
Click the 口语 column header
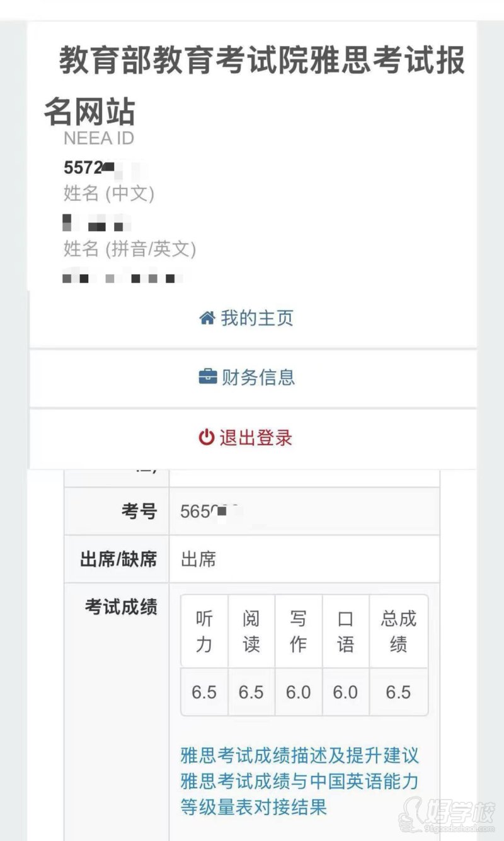click(x=345, y=631)
